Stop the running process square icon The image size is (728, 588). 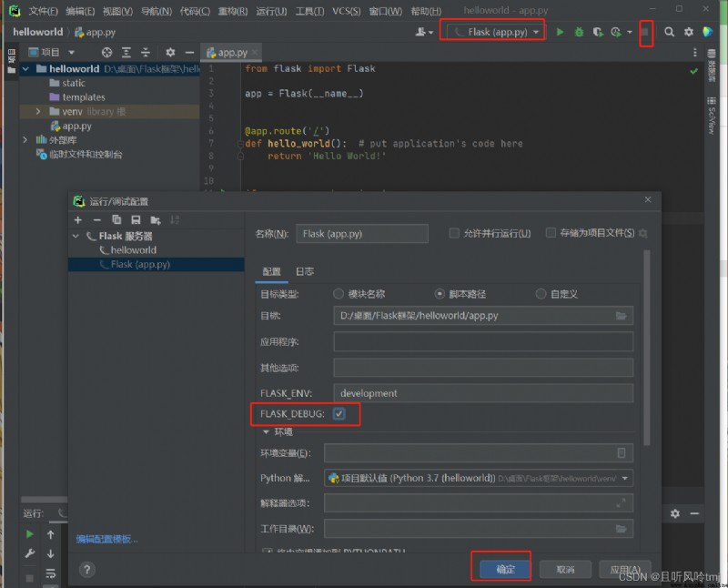tap(645, 32)
